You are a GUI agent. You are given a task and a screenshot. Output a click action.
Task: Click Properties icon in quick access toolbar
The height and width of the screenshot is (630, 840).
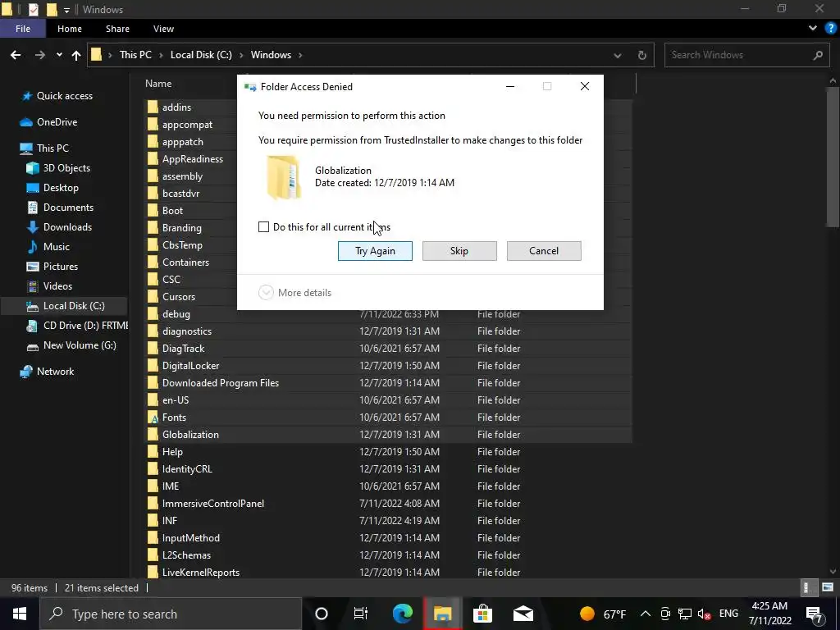pyautogui.click(x=33, y=9)
